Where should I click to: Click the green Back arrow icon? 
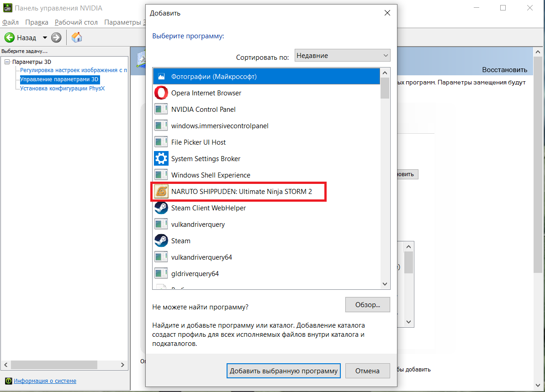(10, 37)
